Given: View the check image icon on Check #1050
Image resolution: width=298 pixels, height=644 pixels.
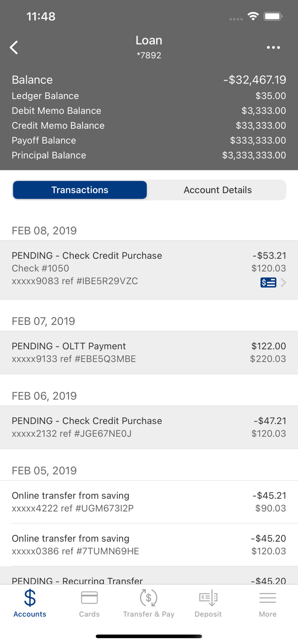Looking at the screenshot, I should (x=268, y=283).
